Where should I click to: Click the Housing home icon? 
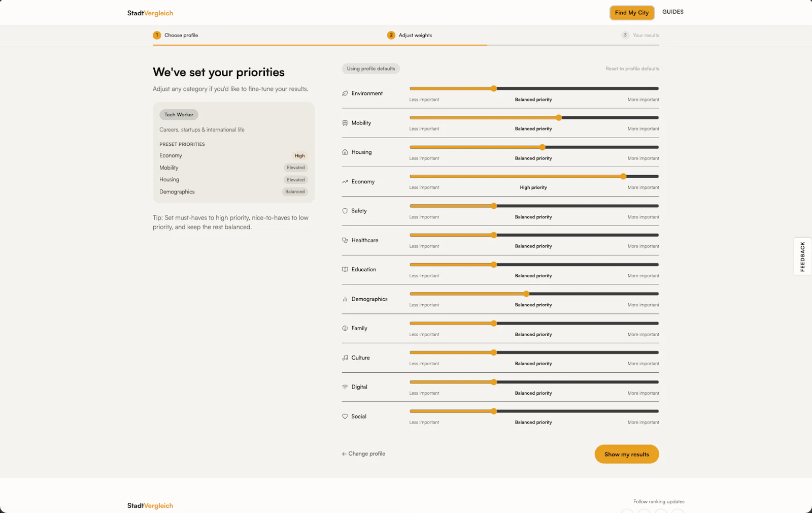coord(345,152)
